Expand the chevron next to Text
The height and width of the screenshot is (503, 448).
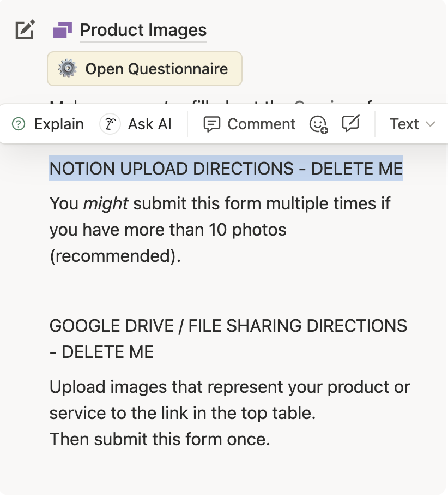click(x=431, y=124)
